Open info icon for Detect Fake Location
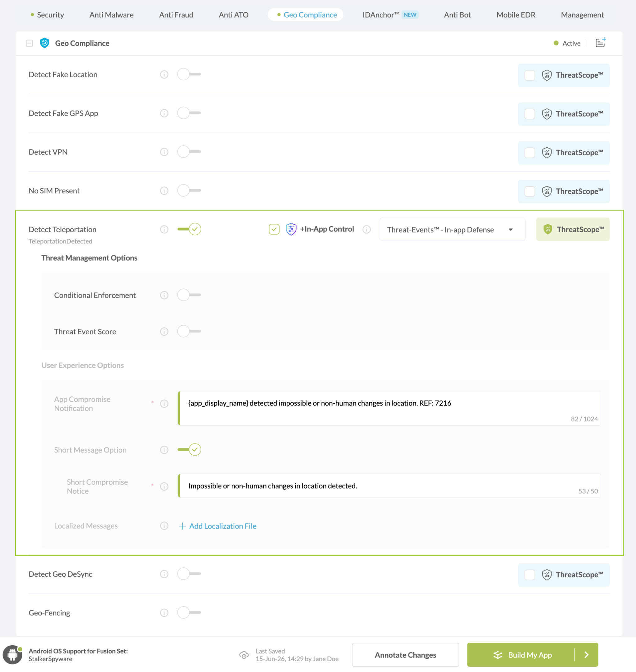Image resolution: width=636 pixels, height=672 pixels. click(x=164, y=74)
